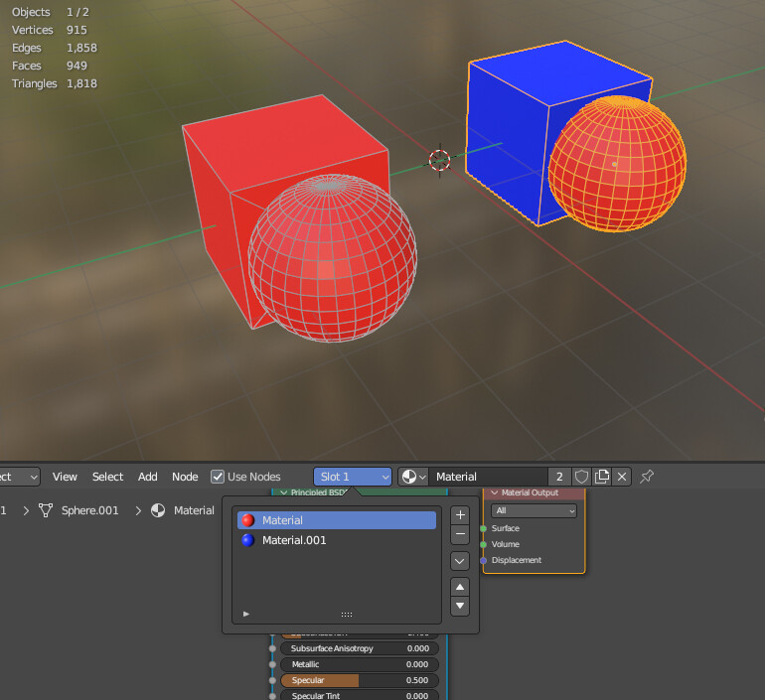Expand the slot list filter triangle
Screen dimensions: 765x700
[246, 615]
